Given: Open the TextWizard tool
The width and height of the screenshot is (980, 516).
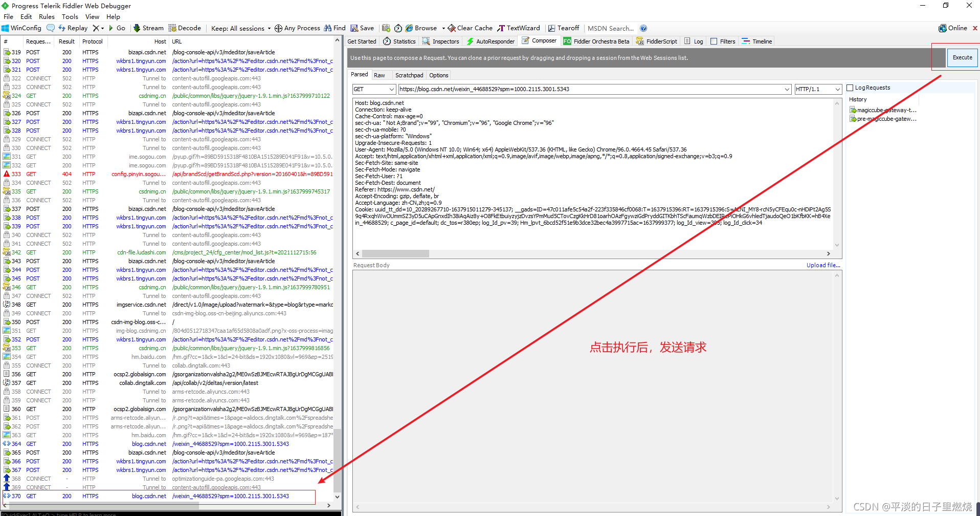Looking at the screenshot, I should tap(519, 28).
